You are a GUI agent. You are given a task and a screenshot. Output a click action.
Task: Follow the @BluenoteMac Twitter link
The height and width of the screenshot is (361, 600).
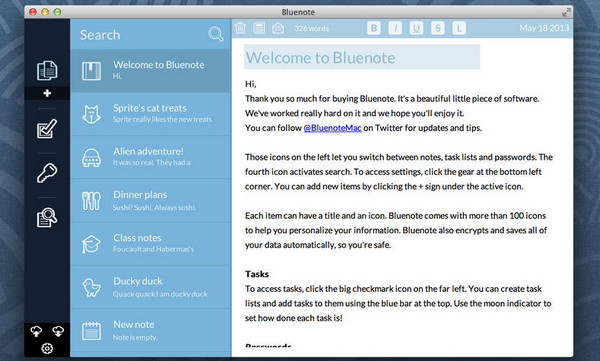[332, 128]
